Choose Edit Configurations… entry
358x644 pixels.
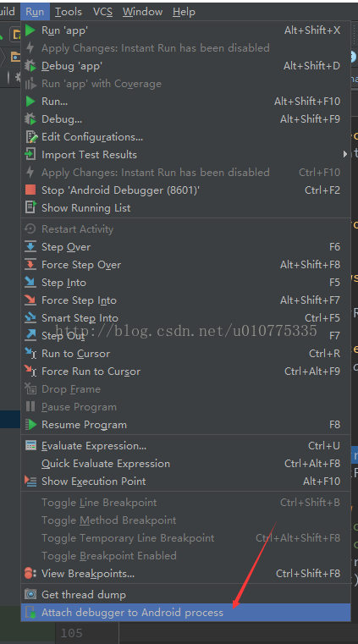pyautogui.click(x=185, y=137)
